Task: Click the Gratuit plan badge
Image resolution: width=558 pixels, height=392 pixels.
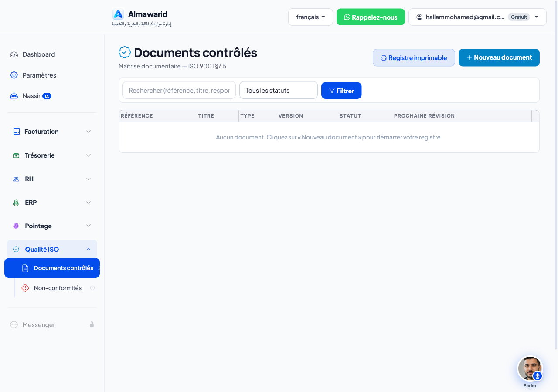Action: point(519,17)
